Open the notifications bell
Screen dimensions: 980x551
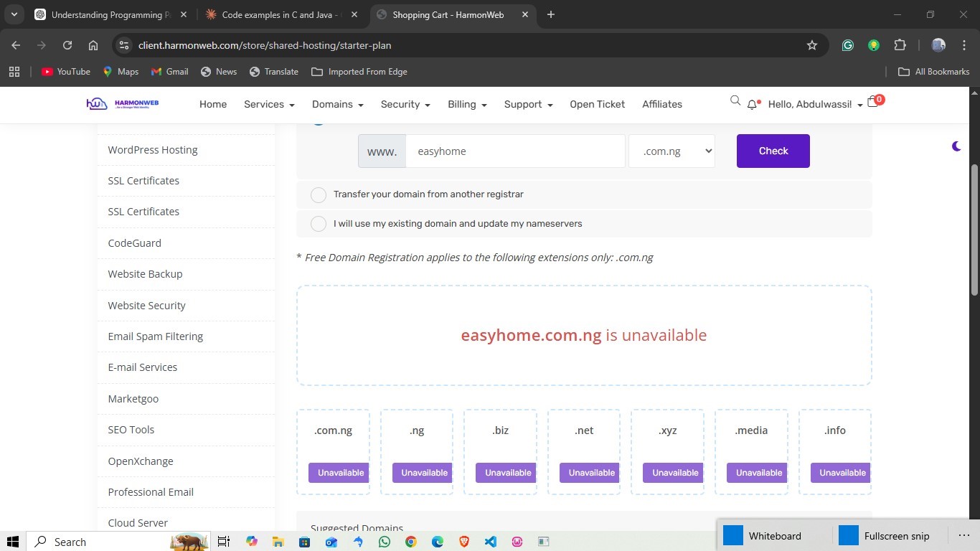753,105
